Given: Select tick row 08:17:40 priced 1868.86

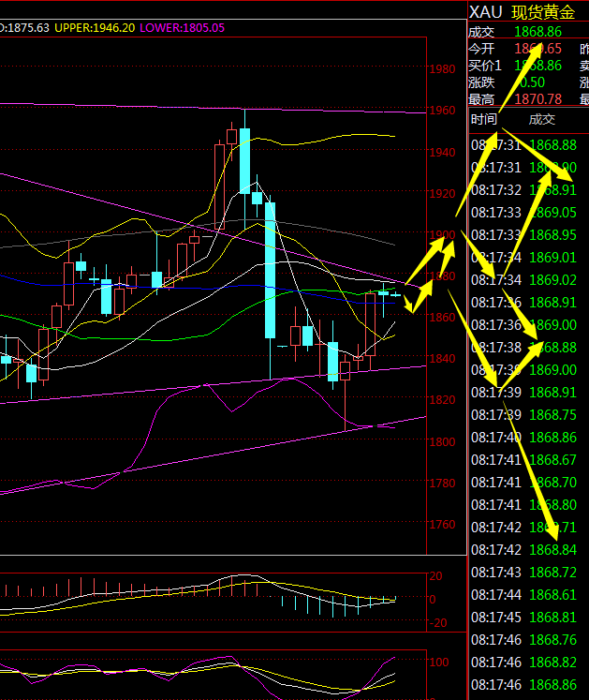Looking at the screenshot, I should pos(523,438).
